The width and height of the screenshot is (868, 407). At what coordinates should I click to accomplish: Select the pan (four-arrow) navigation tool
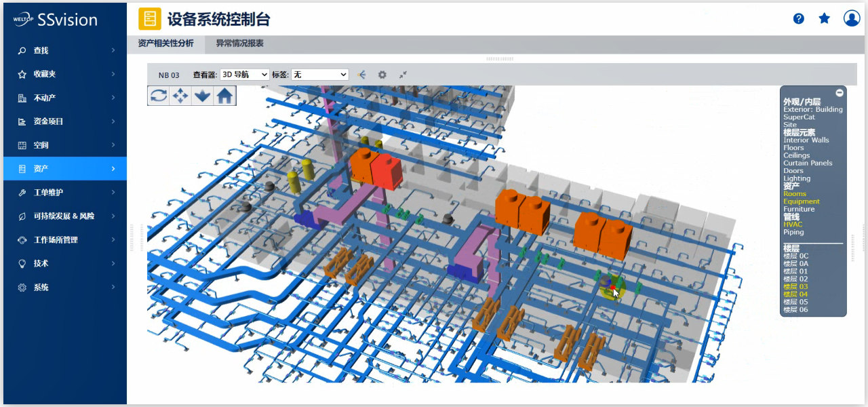[180, 96]
